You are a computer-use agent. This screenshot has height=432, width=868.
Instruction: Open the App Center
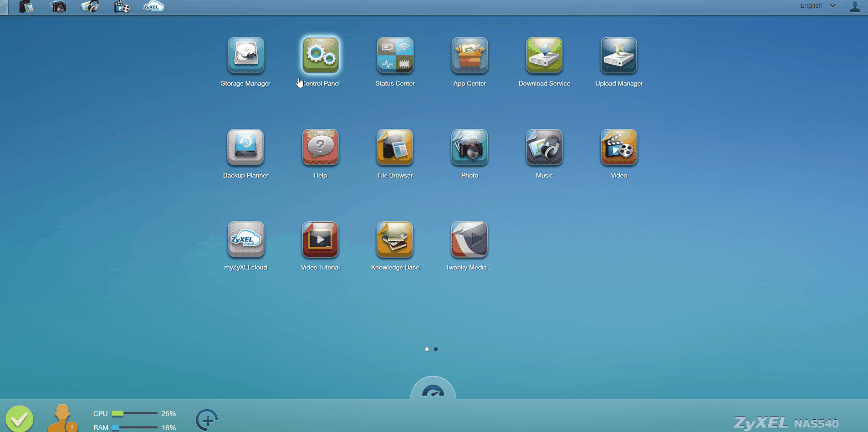pos(470,55)
